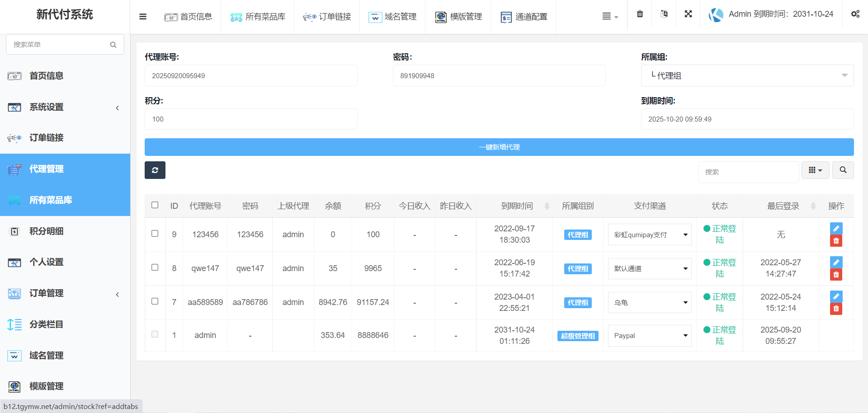Click the dark refresh button above table
The height and width of the screenshot is (413, 868).
(x=155, y=170)
